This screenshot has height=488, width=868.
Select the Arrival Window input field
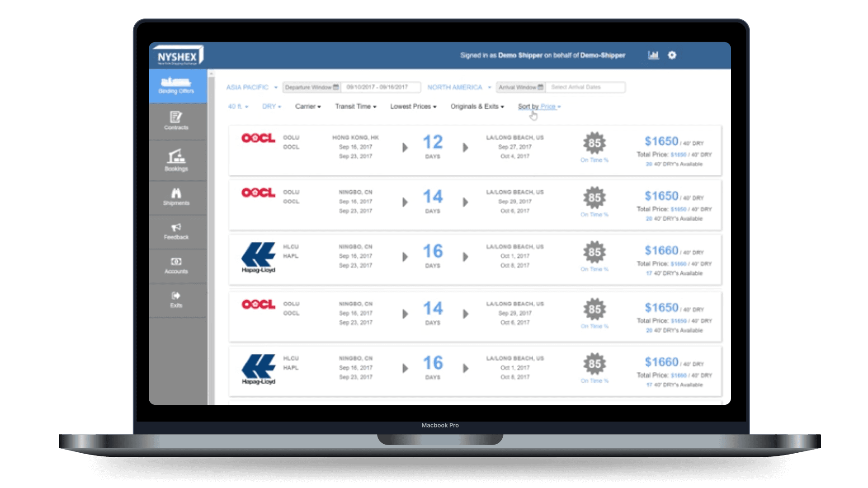point(586,87)
